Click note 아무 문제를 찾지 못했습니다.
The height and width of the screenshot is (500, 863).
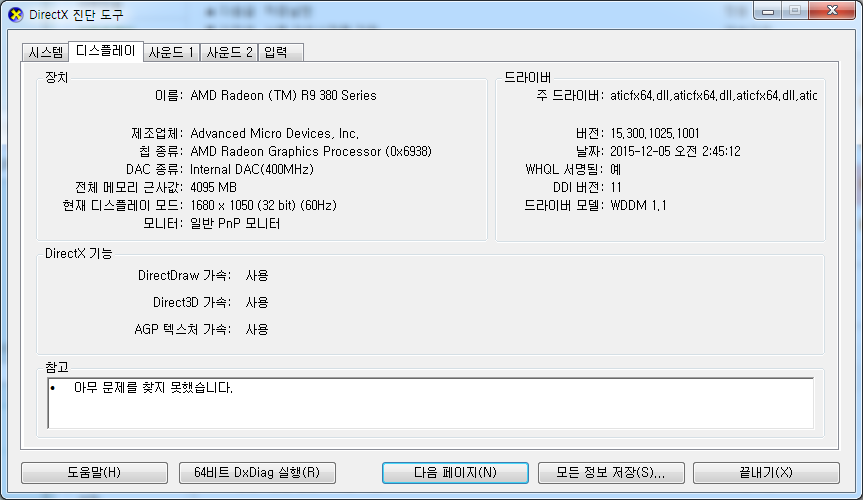click(153, 388)
